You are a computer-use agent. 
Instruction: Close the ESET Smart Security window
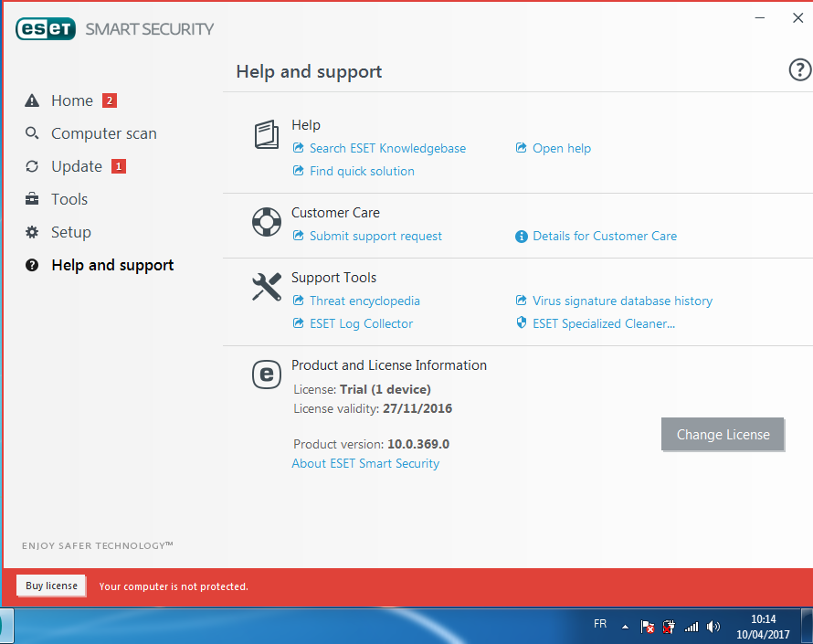pos(798,18)
